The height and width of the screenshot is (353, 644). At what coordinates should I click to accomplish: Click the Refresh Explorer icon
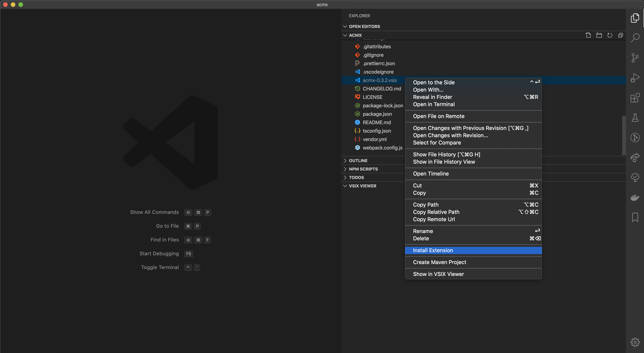click(x=610, y=35)
